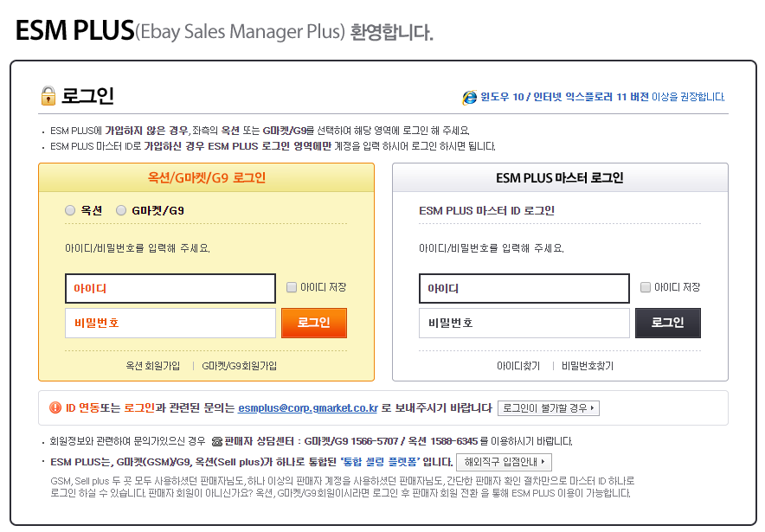Click the ESM PLUS welcome title
The width and height of the screenshot is (765, 532).
point(224,30)
